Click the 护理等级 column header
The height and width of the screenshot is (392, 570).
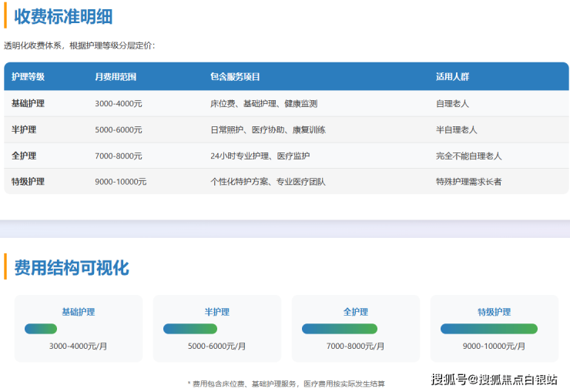(28, 77)
